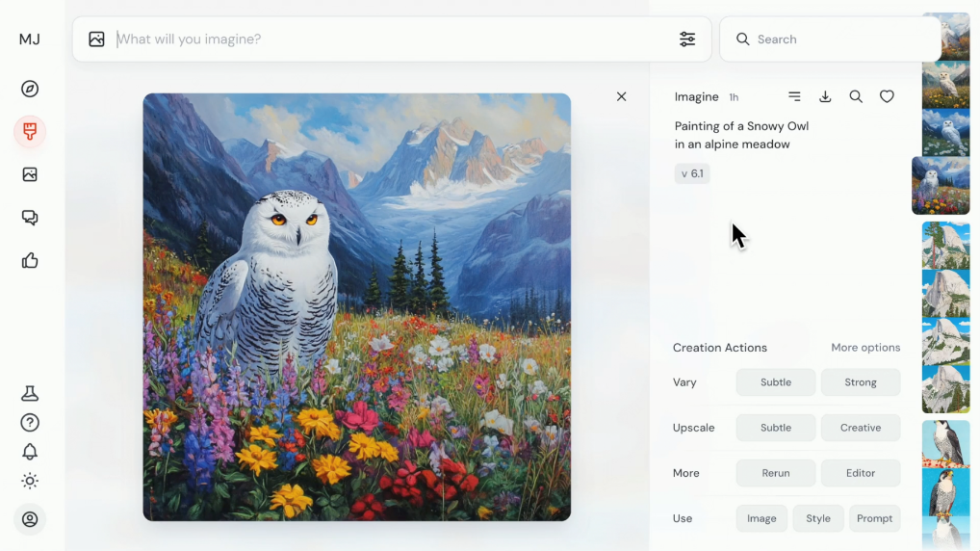Click the Creation Actions heading
The height and width of the screenshot is (551, 980).
tap(719, 348)
